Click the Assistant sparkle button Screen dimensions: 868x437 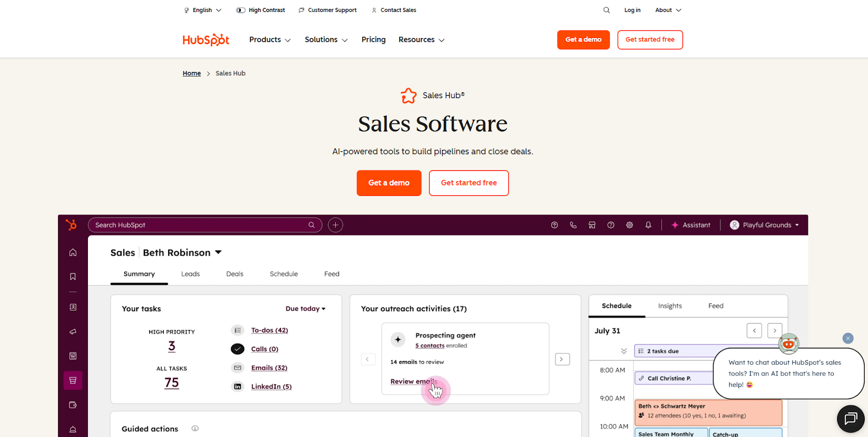click(x=691, y=225)
